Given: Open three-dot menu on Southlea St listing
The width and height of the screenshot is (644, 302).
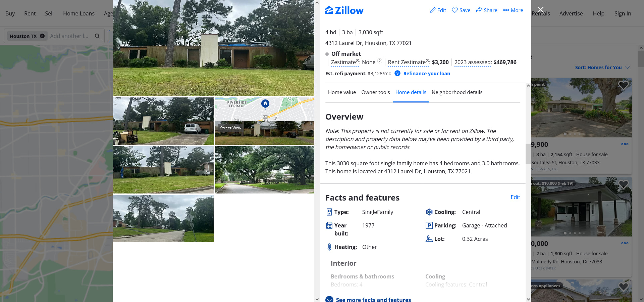Looking at the screenshot, I should coord(625,144).
